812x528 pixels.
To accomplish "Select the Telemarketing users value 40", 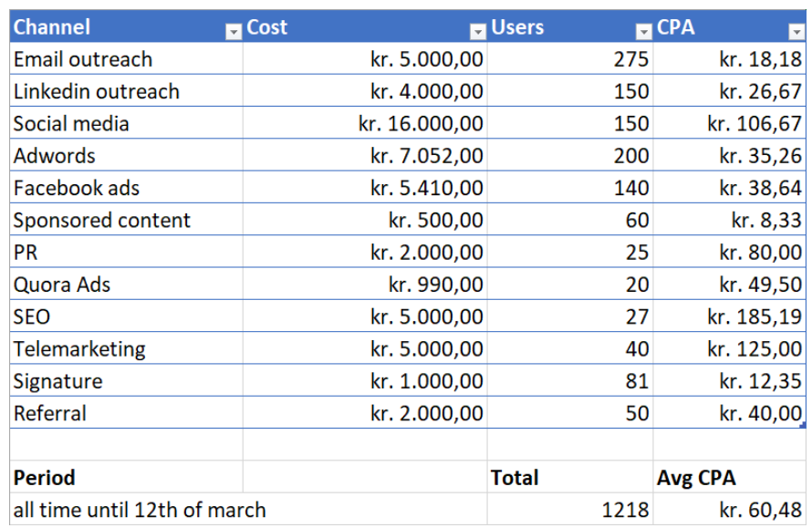I will tap(636, 349).
